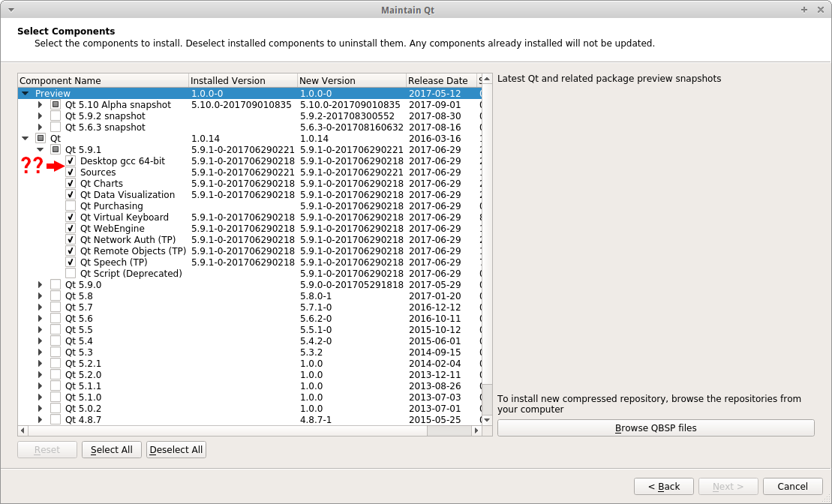This screenshot has width=832, height=504.
Task: Collapse the top-level Qt node
Action: tap(25, 139)
